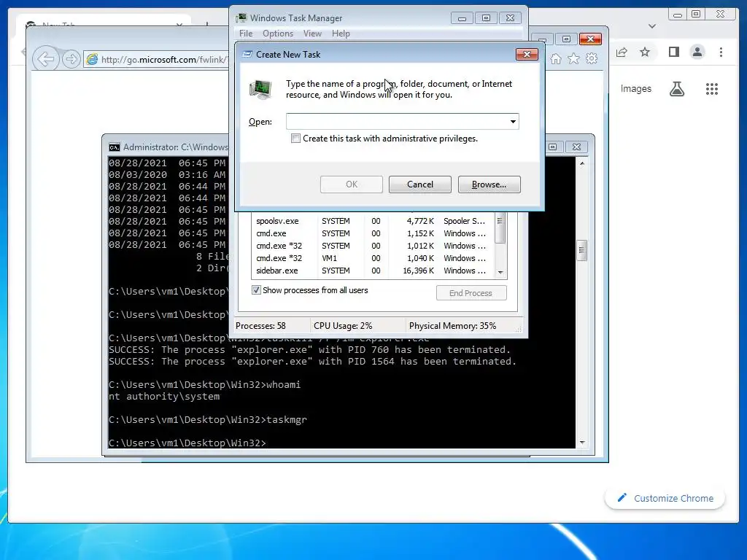The width and height of the screenshot is (747, 560).
Task: Click Internet Explorer favorites star icon
Action: coord(573,58)
